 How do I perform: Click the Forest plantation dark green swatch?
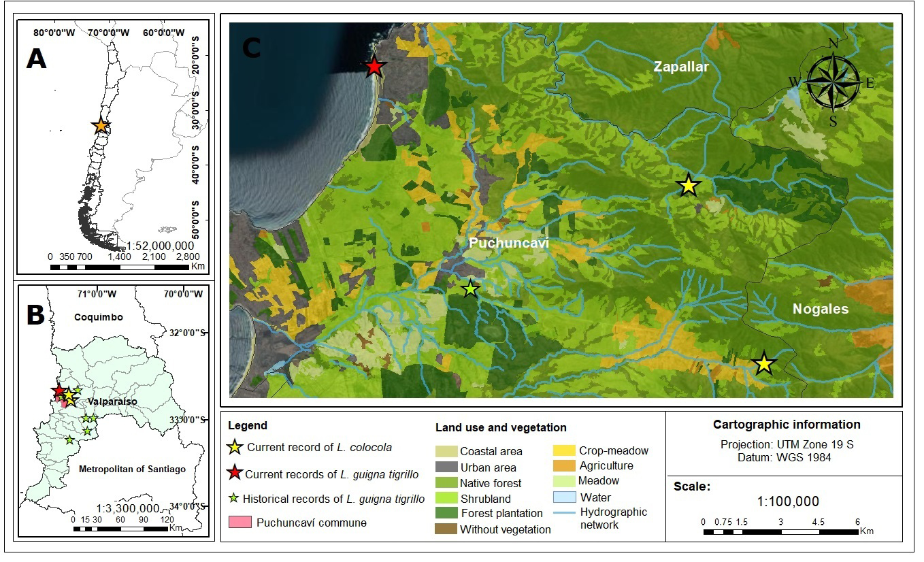446,513
